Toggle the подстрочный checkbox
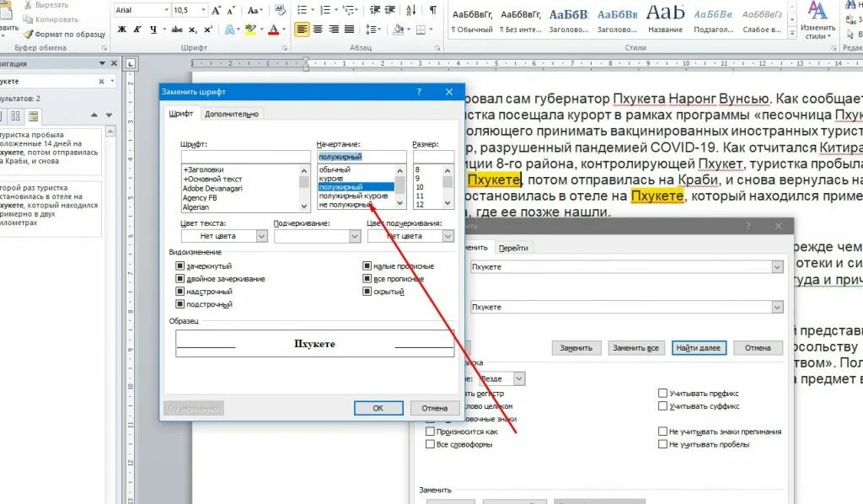The height and width of the screenshot is (504, 863). pos(180,303)
